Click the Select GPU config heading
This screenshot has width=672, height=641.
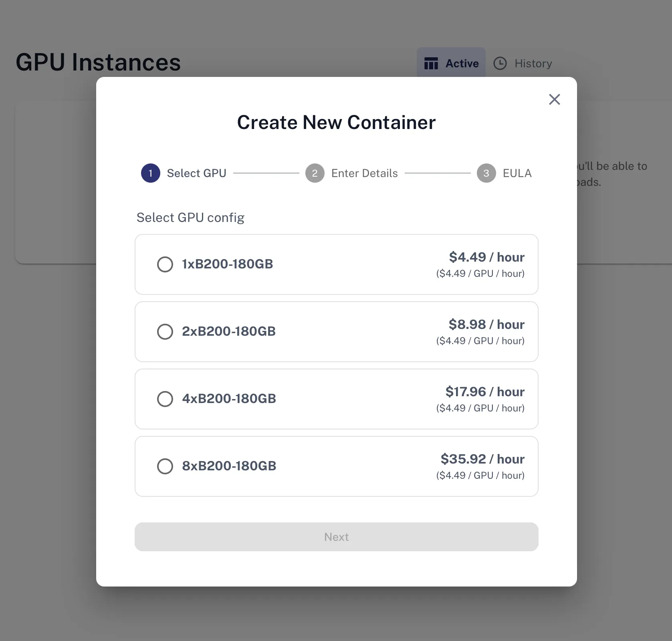point(190,218)
